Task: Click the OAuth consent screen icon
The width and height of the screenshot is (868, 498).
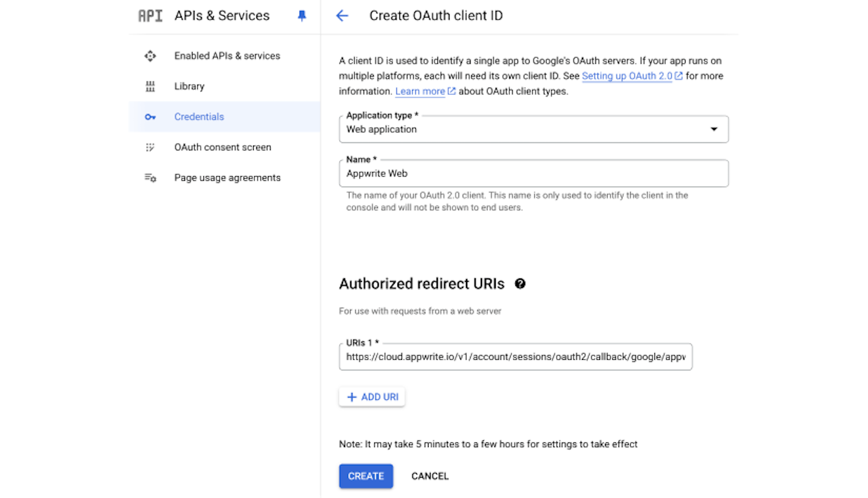Action: (151, 147)
